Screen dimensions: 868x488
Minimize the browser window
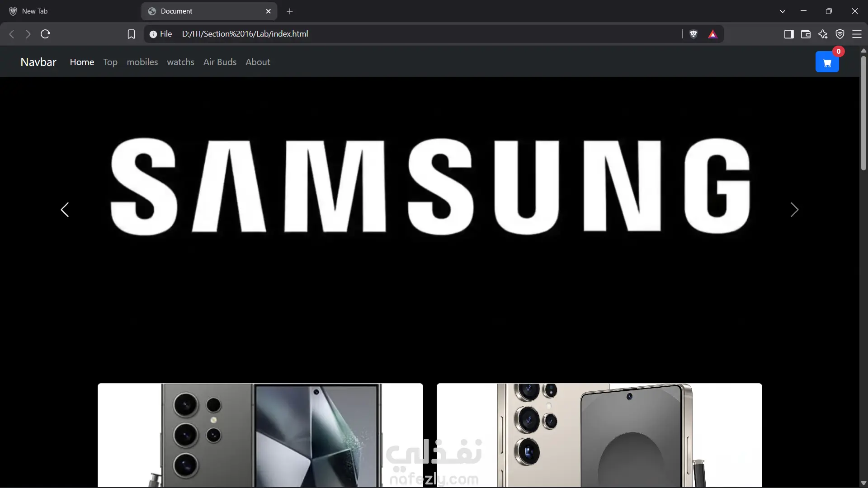(x=803, y=11)
